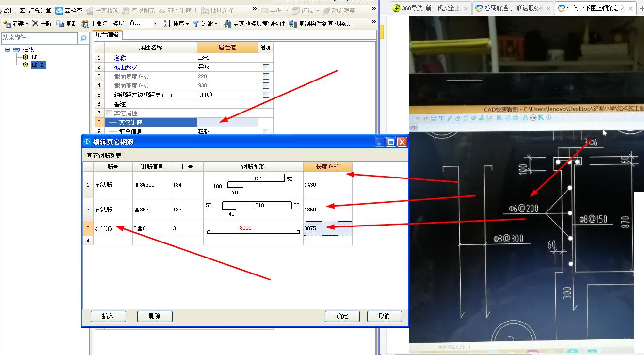Viewport: 644px width, 355px height.
Task: Close the 360导航 browser tab
Action: [x=466, y=8]
